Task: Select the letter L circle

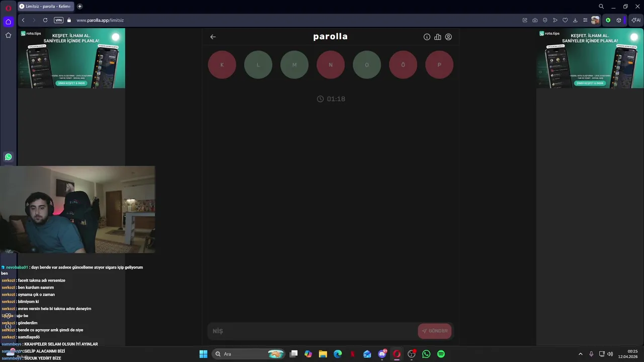Action: (x=258, y=65)
